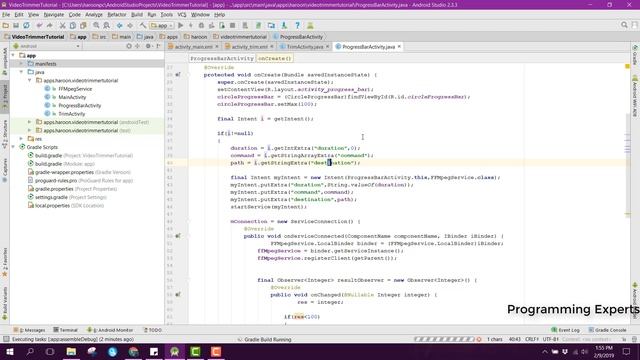Select gradle-wrapper.properties file

[x=64, y=172]
